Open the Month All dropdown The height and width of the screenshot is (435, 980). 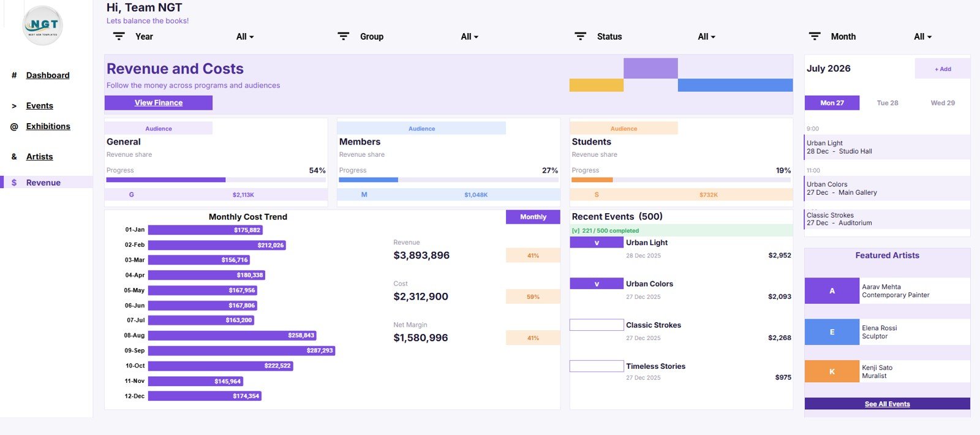pos(922,37)
